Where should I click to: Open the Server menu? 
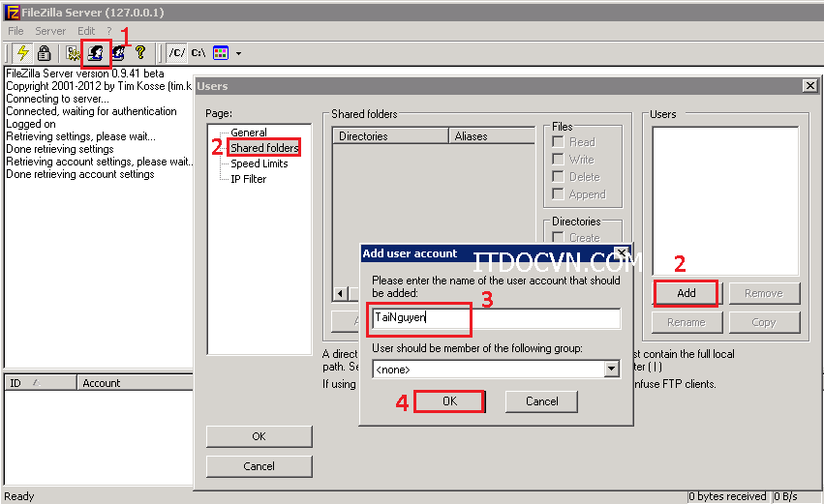point(50,31)
